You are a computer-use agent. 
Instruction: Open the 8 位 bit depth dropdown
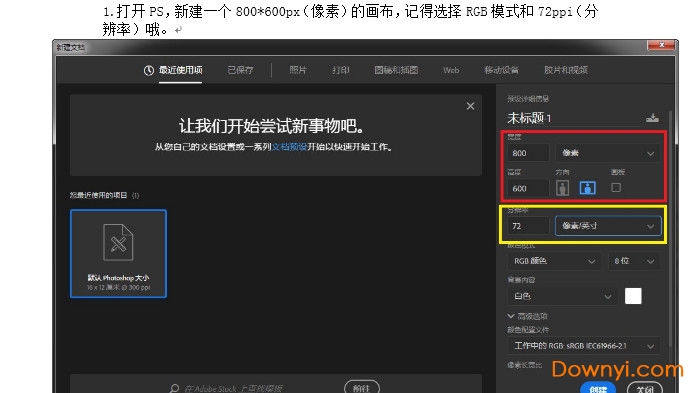pyautogui.click(x=634, y=261)
